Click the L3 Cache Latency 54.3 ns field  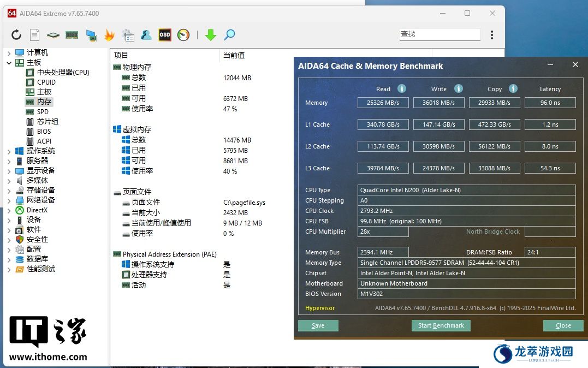pos(550,168)
